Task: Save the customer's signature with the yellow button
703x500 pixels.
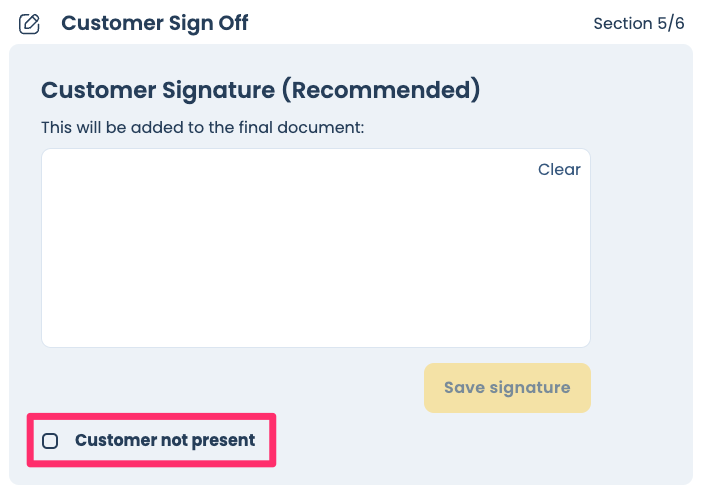Action: point(507,388)
